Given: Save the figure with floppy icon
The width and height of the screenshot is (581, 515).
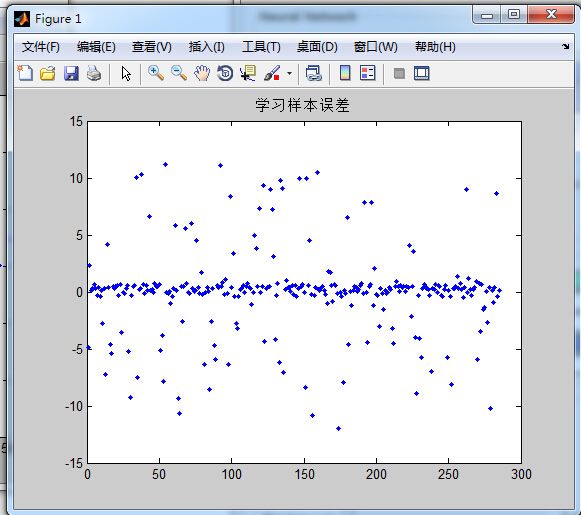Looking at the screenshot, I should 71,73.
